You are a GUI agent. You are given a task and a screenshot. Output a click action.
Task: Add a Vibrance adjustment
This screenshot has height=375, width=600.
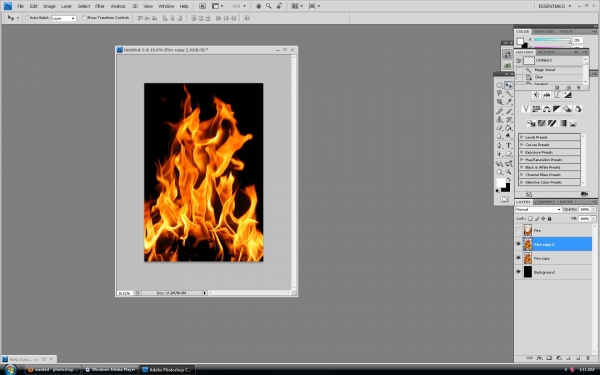[526, 109]
